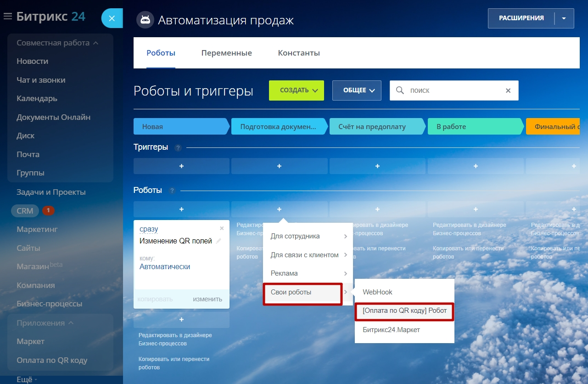Switch to the Переменные tab
Image resolution: width=588 pixels, height=384 pixels.
pos(227,53)
